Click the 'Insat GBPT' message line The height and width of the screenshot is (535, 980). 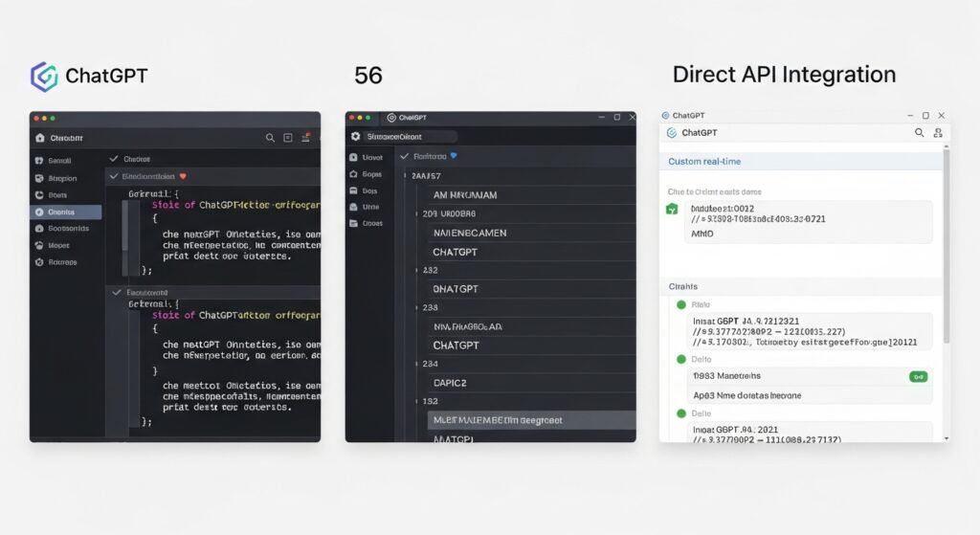(746, 322)
